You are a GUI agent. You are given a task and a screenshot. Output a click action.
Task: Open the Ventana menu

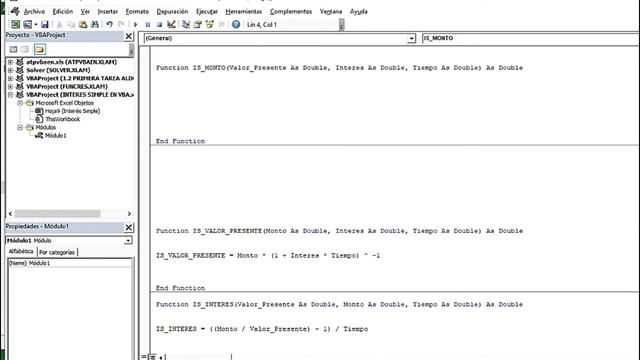click(x=331, y=11)
